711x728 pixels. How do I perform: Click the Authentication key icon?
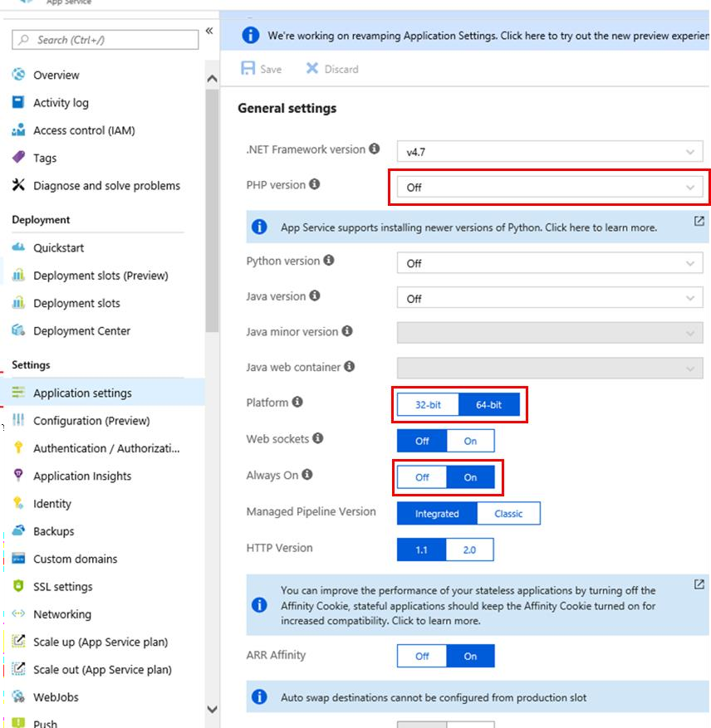pos(18,447)
